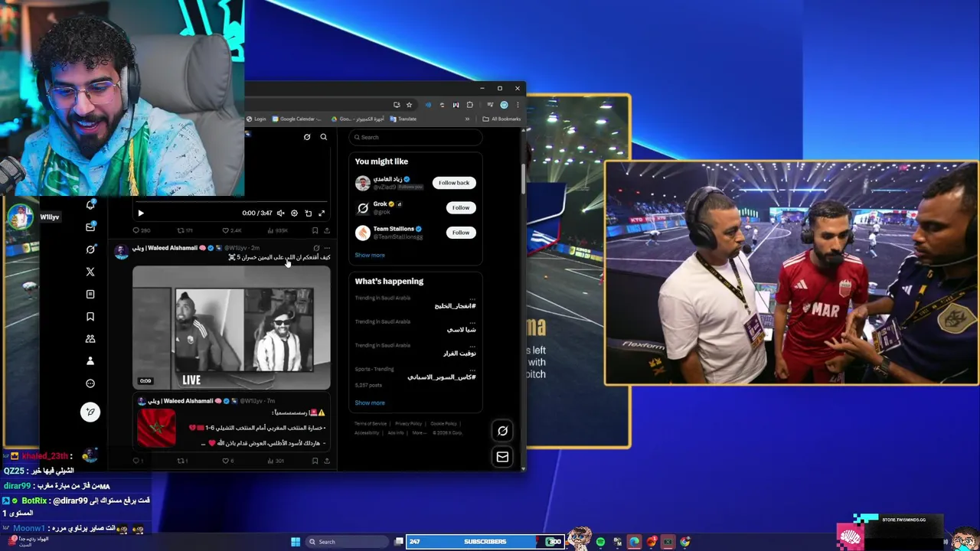Click into the X Search field

point(416,137)
